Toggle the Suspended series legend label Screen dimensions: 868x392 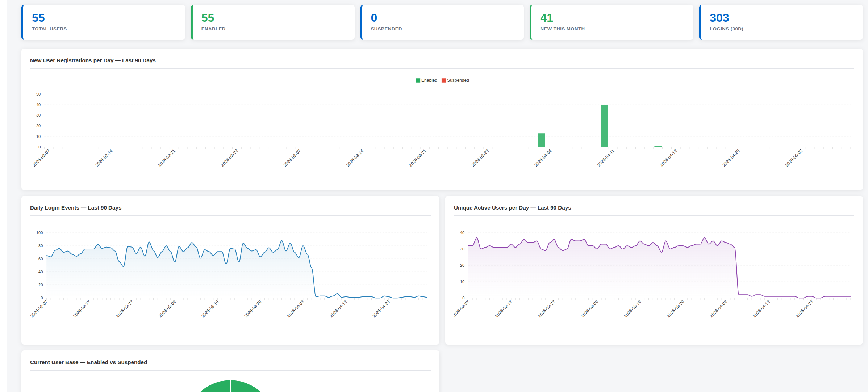coord(458,80)
